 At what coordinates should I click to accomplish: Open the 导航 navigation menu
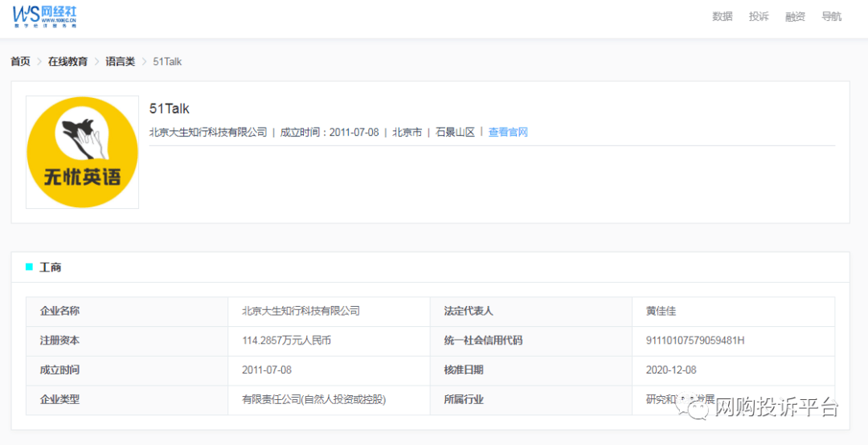coord(832,17)
